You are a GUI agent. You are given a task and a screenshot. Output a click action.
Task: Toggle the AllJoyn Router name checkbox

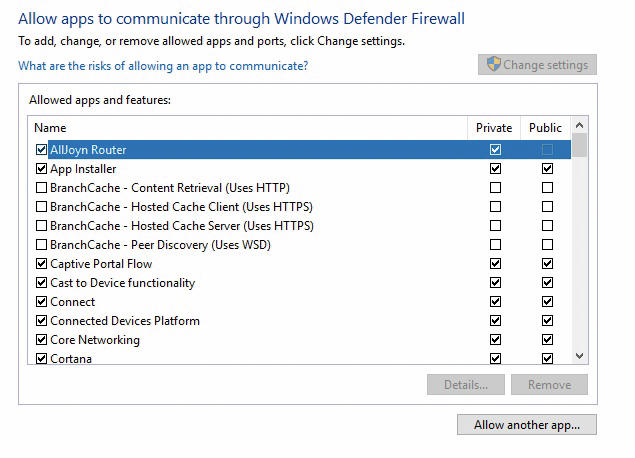(41, 149)
